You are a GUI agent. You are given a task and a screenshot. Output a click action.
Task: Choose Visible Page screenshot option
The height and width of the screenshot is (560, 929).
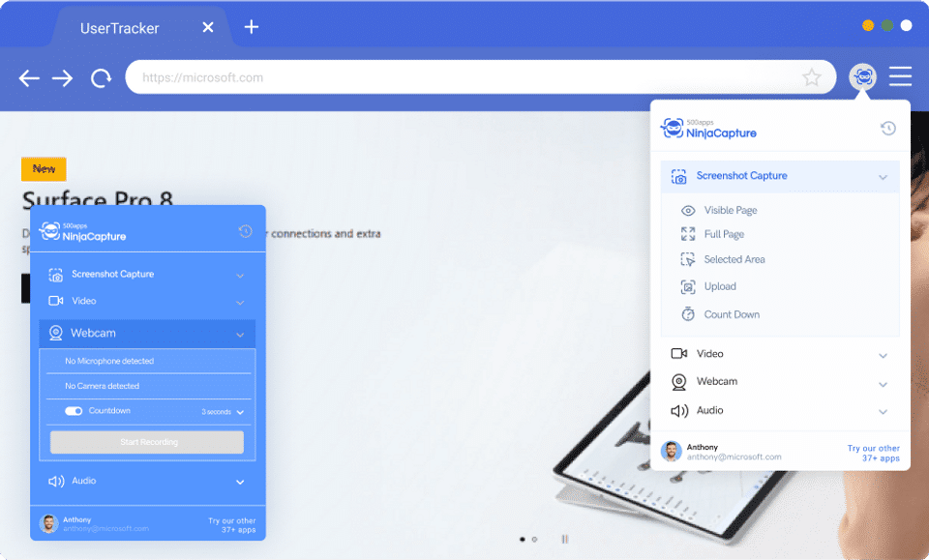click(731, 210)
